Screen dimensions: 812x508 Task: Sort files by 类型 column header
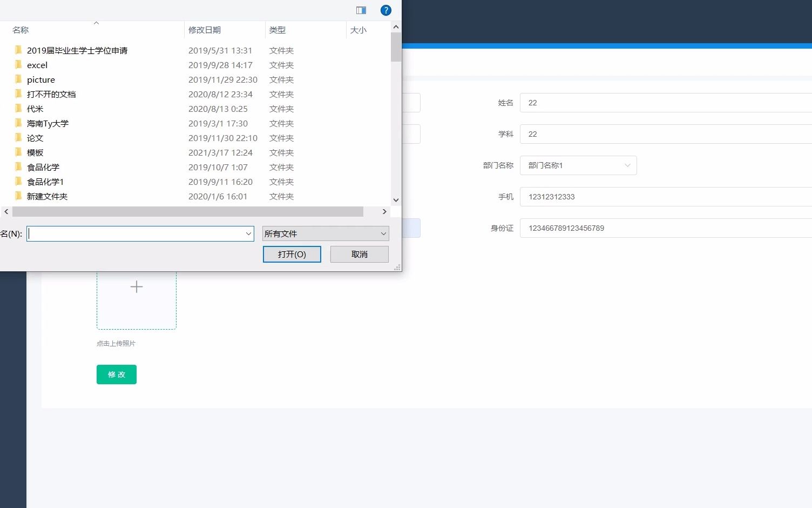tap(278, 30)
